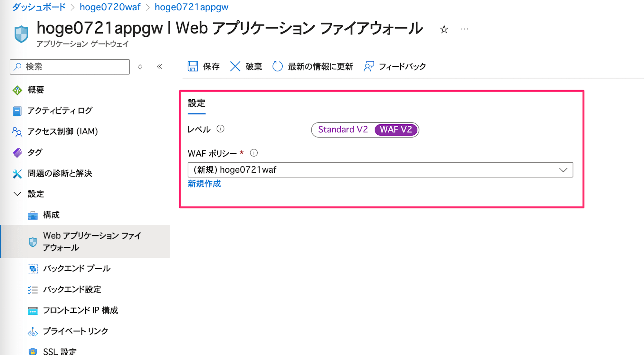Click into the 検索 search field
Viewport: 644px width, 355px height.
(x=70, y=67)
